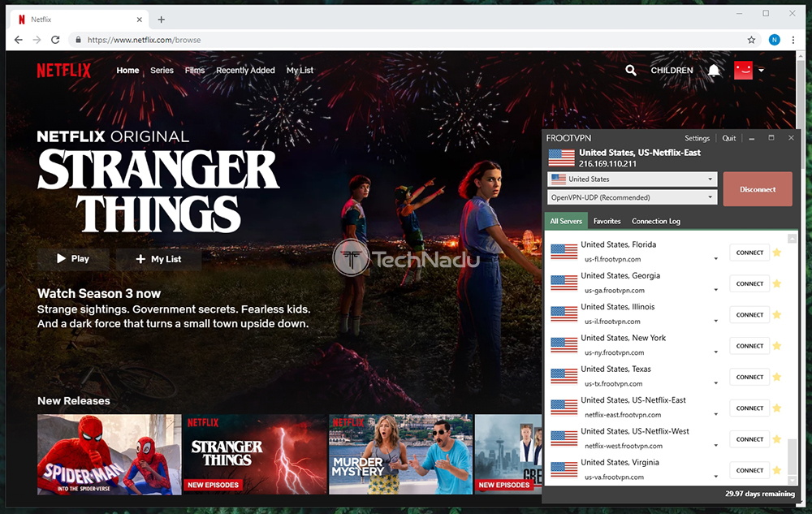Expand the netflix-west.frootvpn.com server arrow
Screen dimensions: 812x514
715,445
